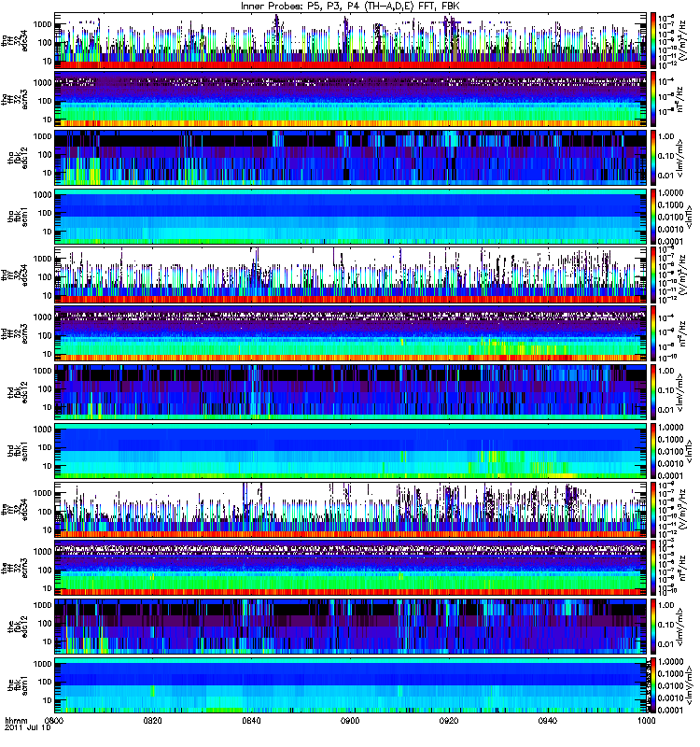
Task: Click the color bar of thd fbk scm1 panel
Action: pyautogui.click(x=653, y=451)
